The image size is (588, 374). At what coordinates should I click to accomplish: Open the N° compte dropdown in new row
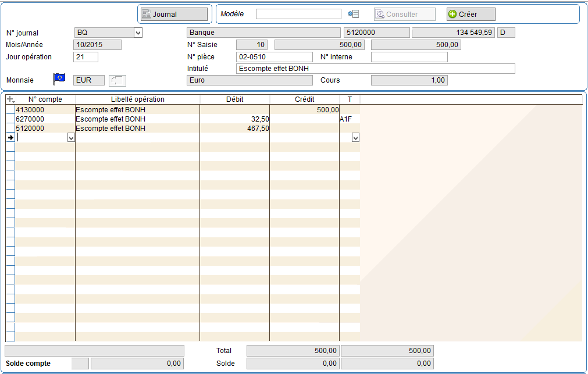[71, 138]
